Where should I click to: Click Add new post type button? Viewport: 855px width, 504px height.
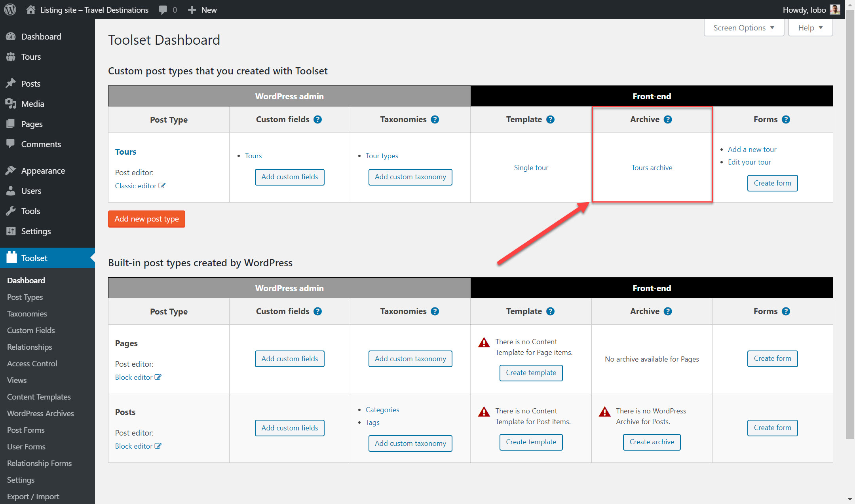click(146, 219)
